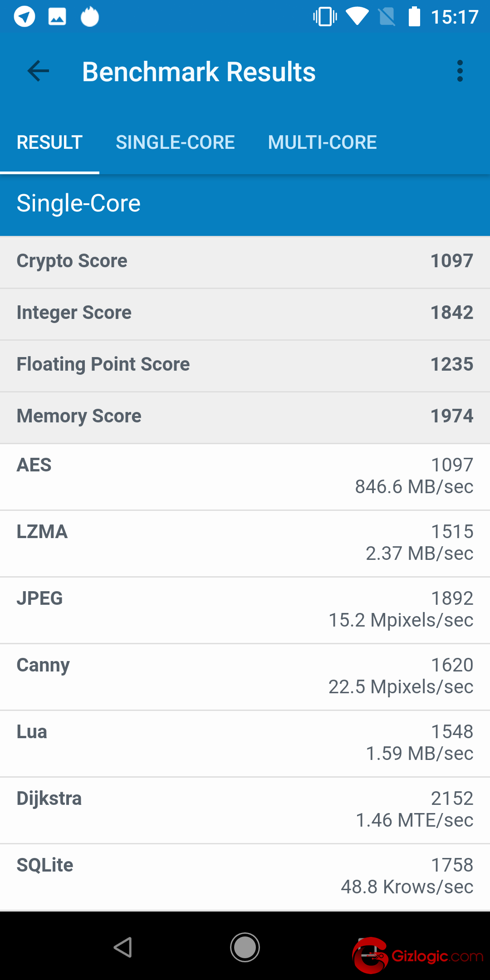Tap the Crypto Score row
Viewport: 490px width, 980px height.
245,261
